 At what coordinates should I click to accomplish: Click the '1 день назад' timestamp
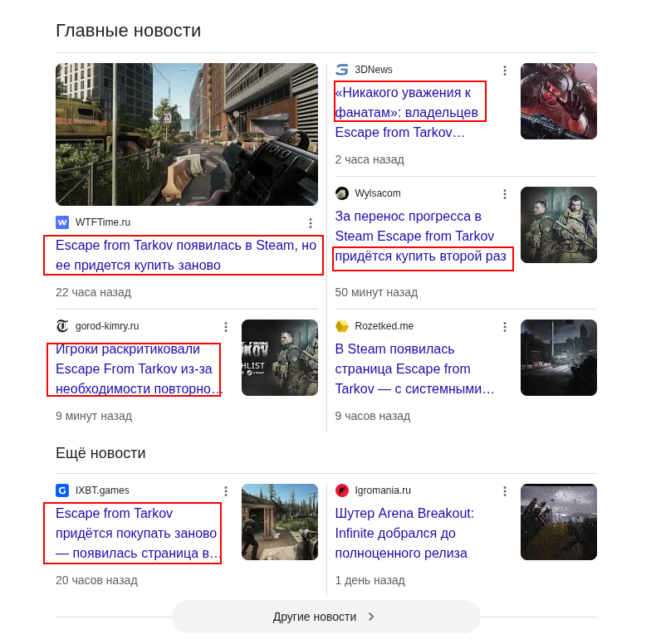370,580
